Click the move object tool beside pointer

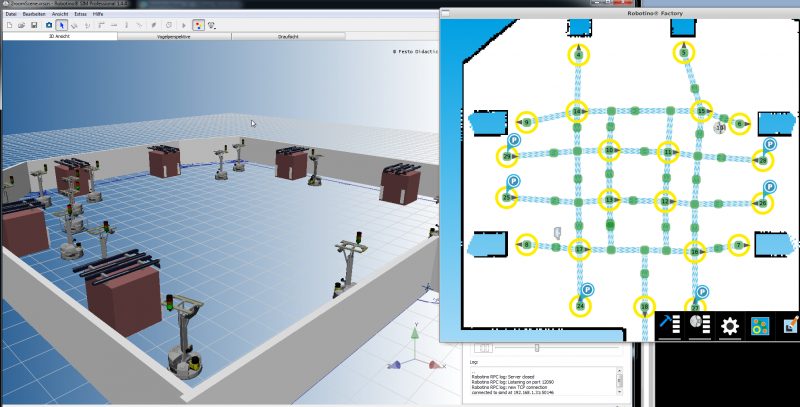tap(74, 25)
